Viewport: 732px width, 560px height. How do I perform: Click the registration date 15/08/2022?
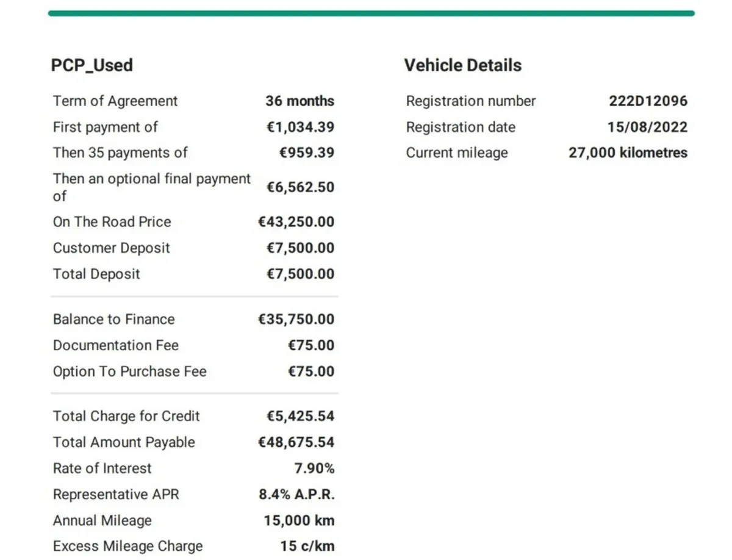647,127
